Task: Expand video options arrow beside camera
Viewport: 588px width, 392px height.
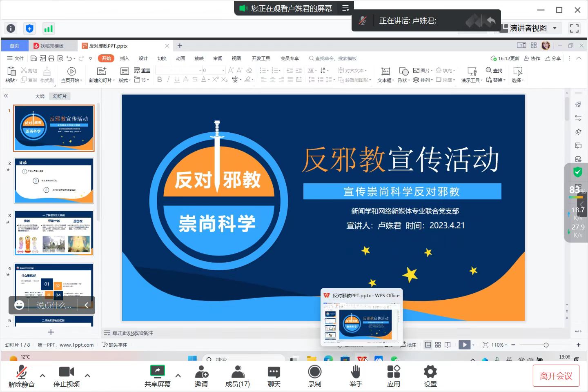Action: 87,375
